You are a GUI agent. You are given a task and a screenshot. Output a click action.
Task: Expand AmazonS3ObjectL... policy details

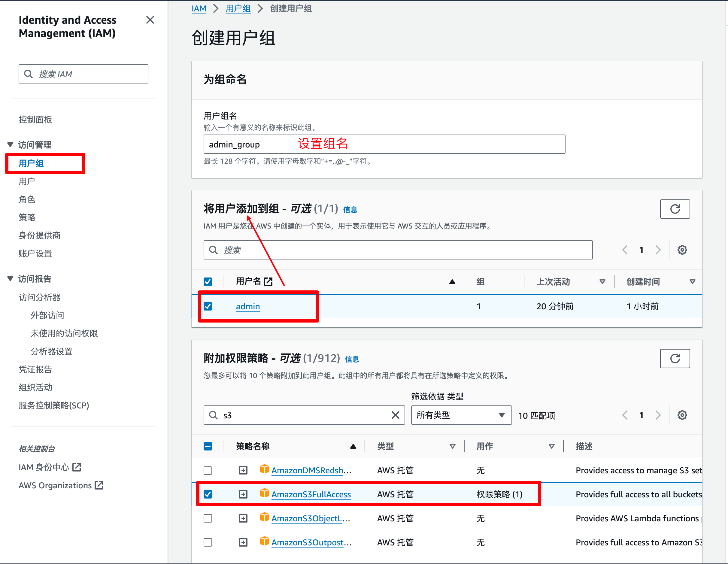(x=243, y=518)
